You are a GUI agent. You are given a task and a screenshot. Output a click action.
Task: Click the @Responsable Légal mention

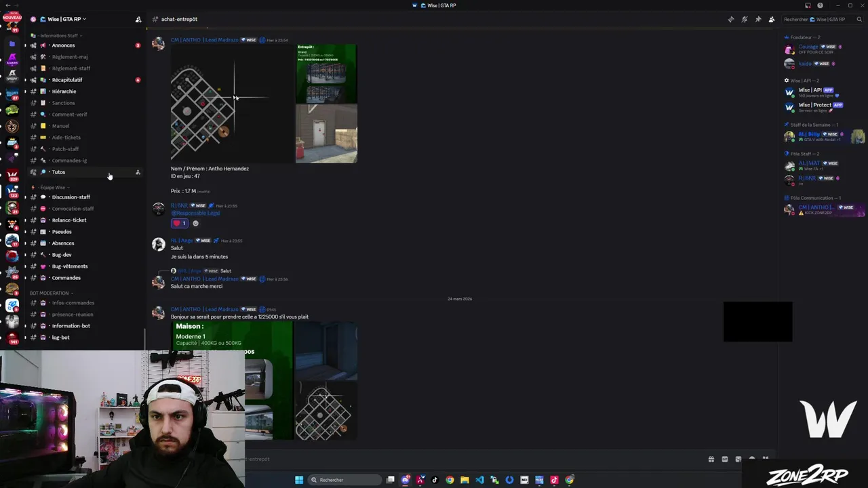[195, 213]
